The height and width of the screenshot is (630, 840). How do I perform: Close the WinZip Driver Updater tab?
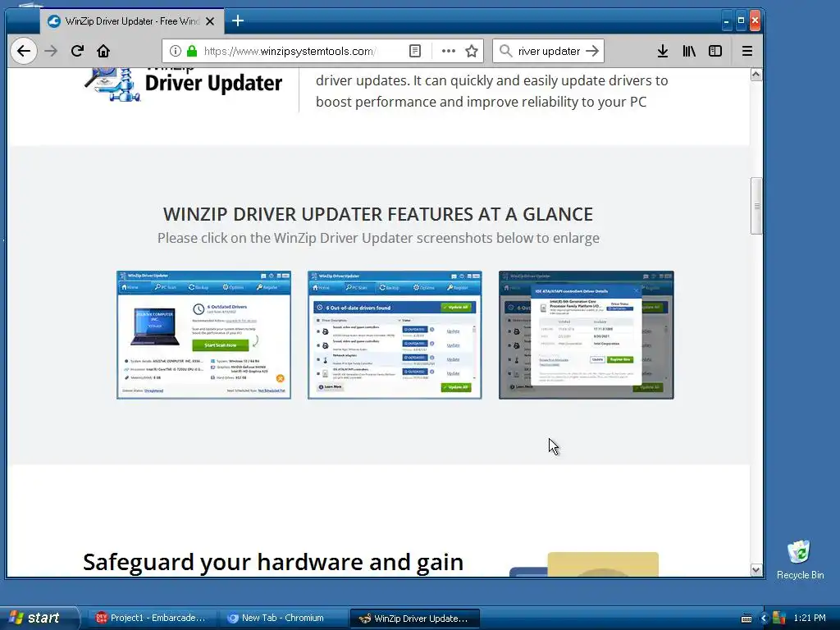[210, 21]
